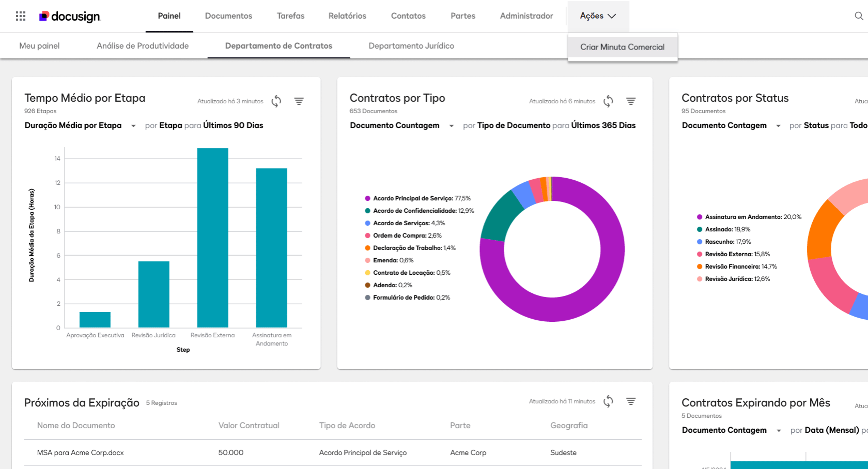Open filter for Próximos da Expiração

tap(631, 401)
